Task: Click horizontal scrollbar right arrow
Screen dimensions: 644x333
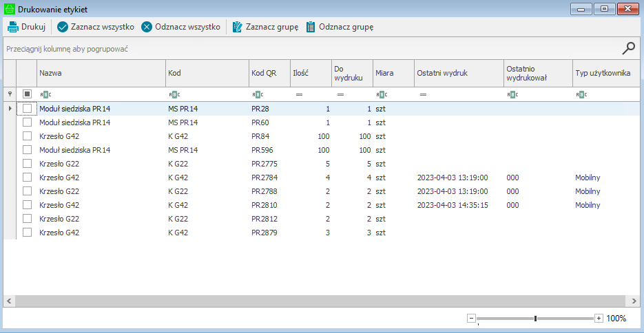Action: (x=635, y=301)
